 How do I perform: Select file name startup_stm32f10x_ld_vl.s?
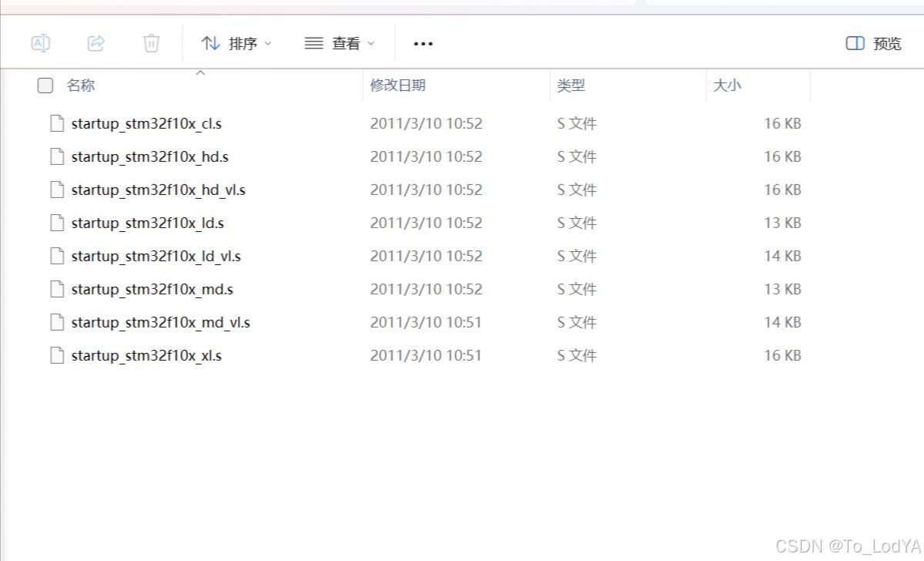pos(156,256)
